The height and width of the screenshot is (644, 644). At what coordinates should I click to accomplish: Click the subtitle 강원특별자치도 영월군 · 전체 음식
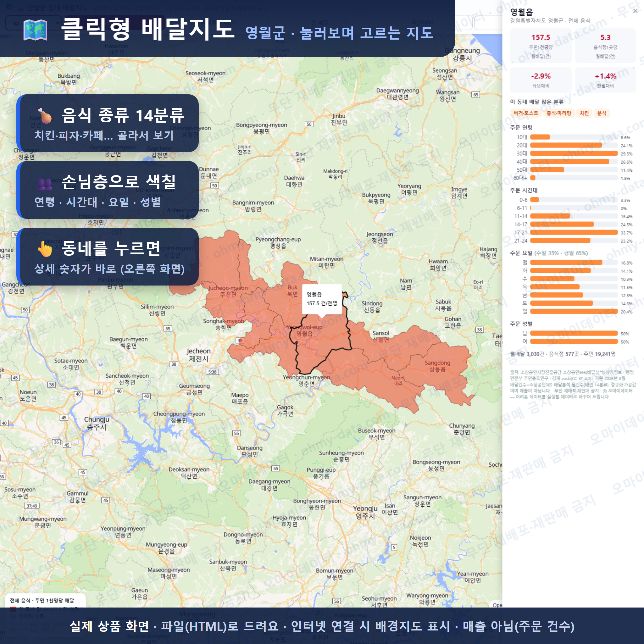550,21
